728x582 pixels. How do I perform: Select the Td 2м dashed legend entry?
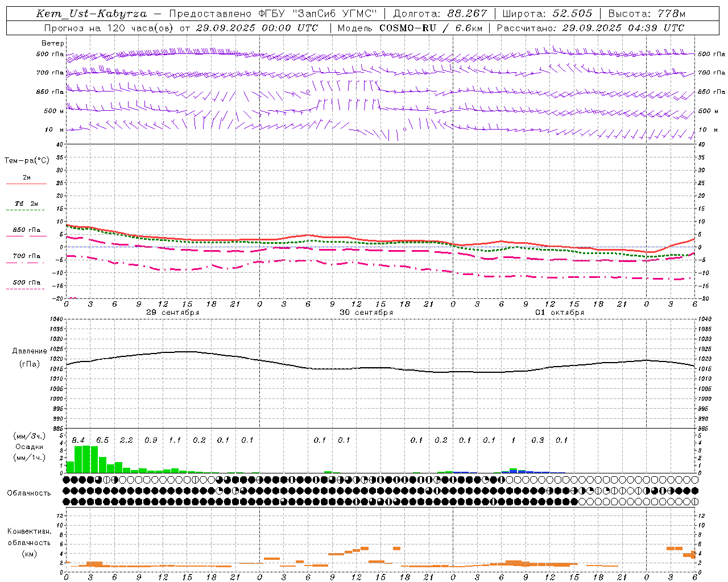pos(26,203)
